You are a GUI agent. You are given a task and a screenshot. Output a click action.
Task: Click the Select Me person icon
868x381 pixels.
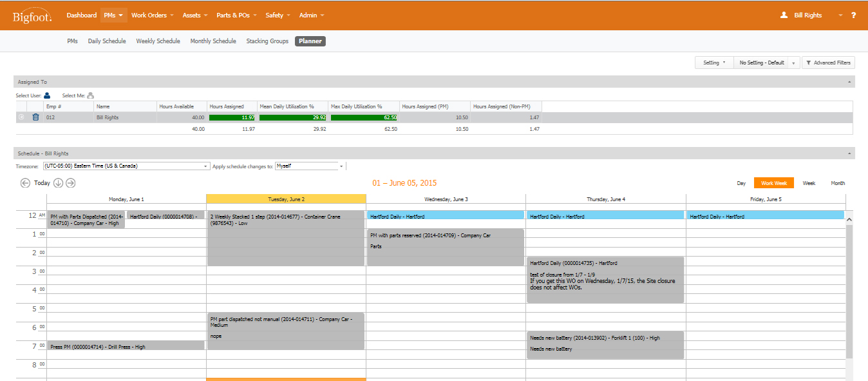pos(90,95)
